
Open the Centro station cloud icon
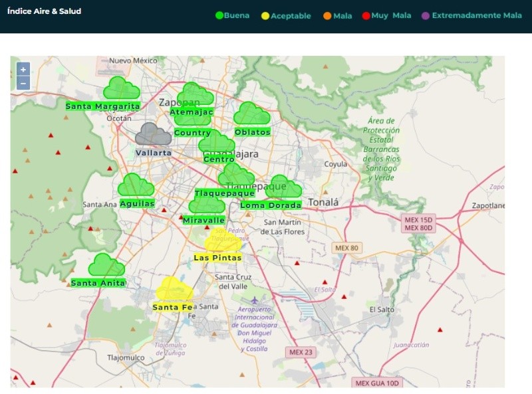coord(217,142)
